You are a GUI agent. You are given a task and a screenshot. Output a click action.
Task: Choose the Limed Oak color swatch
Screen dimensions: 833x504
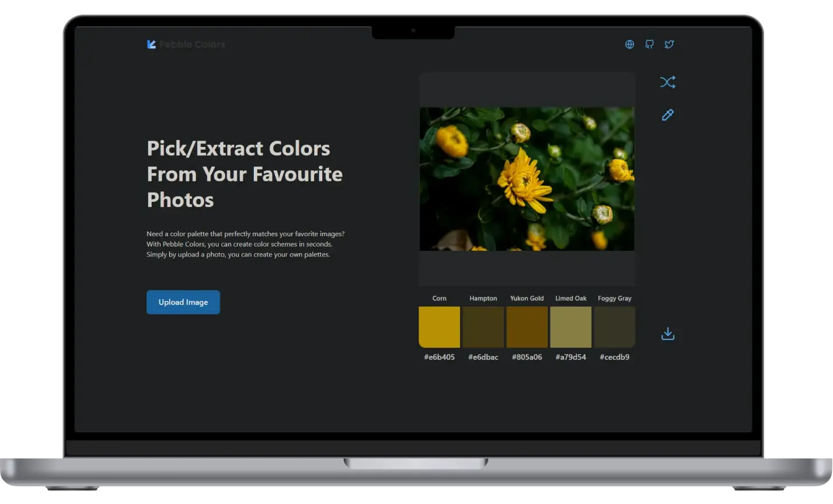pyautogui.click(x=570, y=327)
